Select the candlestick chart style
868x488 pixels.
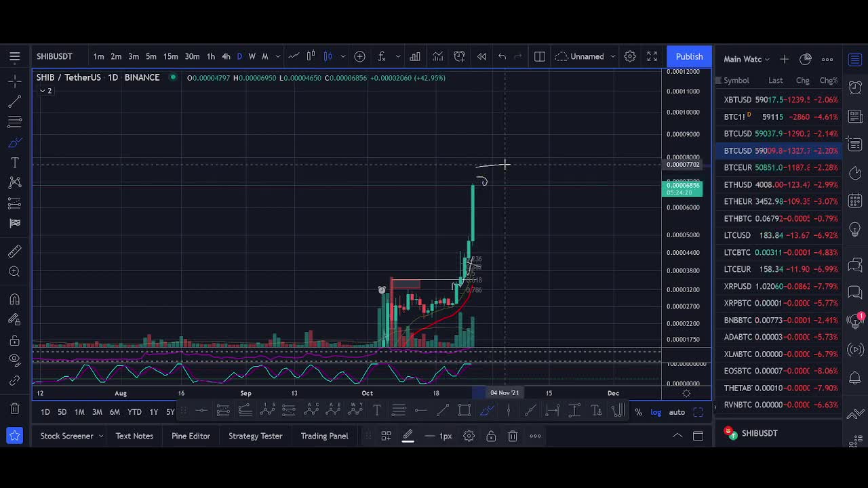(328, 56)
